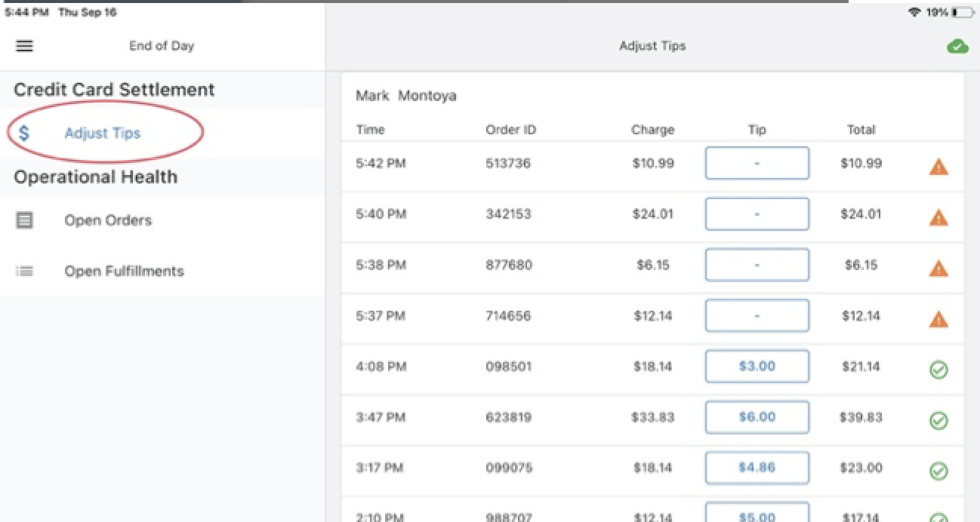Edit the $6.00 tip field
This screenshot has height=522, width=980.
[757, 416]
